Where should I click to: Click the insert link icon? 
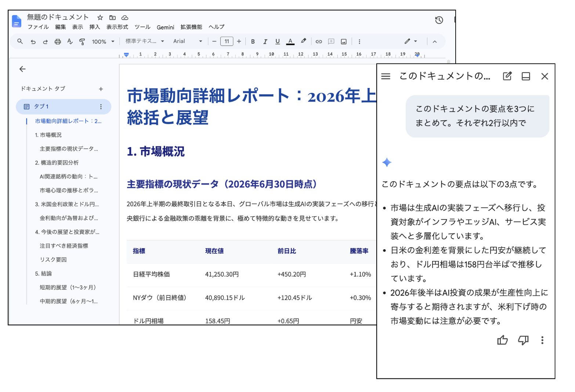[x=319, y=41]
